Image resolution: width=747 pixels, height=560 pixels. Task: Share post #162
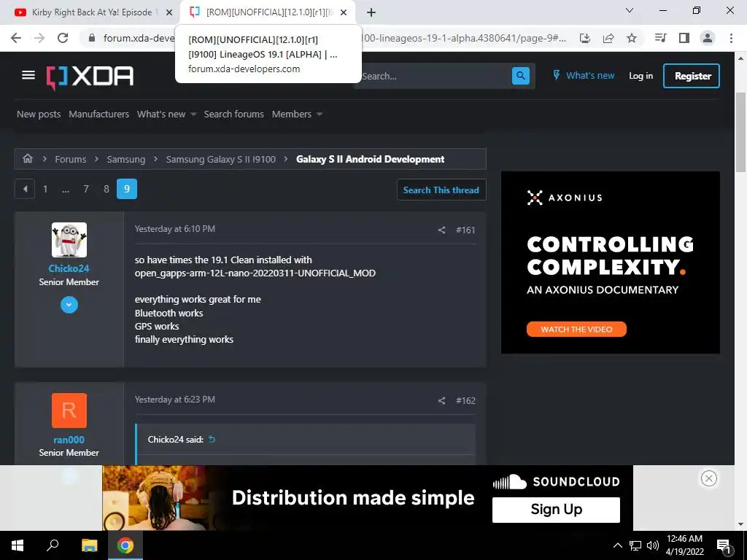click(441, 401)
